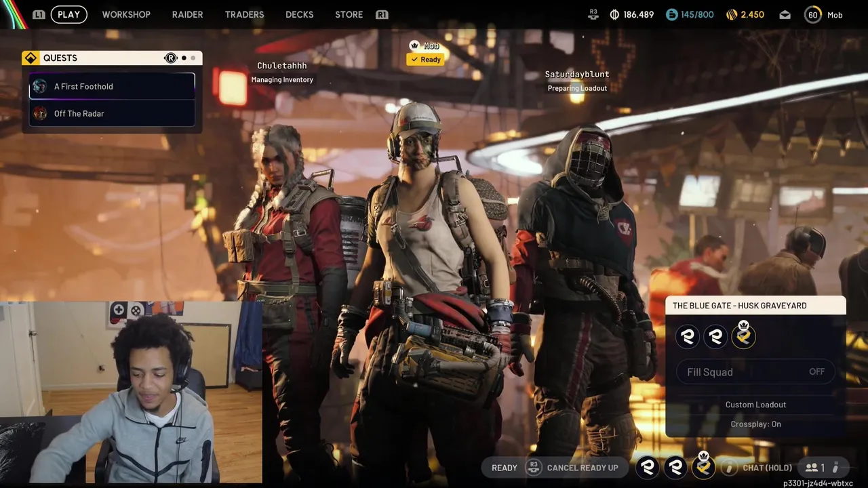The width and height of the screenshot is (868, 488).
Task: Click second squad member emblem in Blue Gate panel
Action: coord(715,336)
